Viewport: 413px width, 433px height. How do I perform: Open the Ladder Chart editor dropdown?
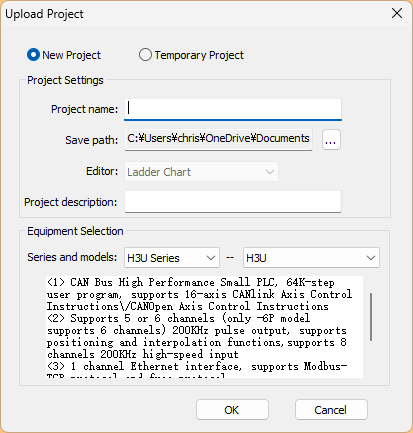pos(201,172)
